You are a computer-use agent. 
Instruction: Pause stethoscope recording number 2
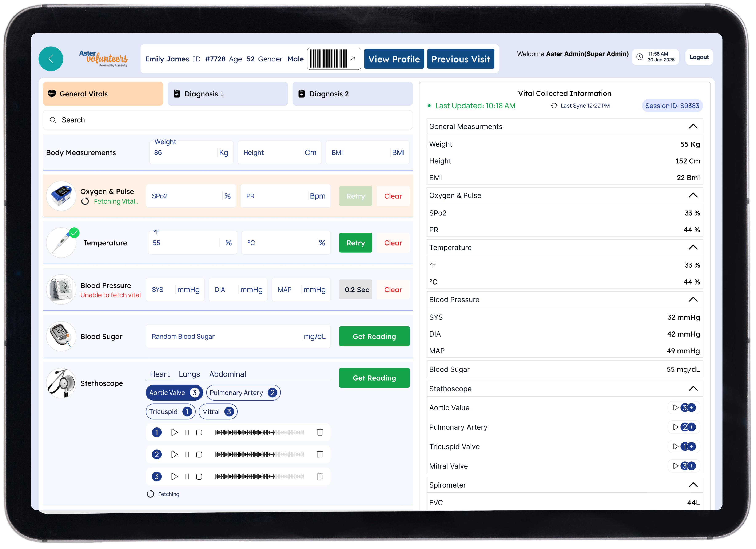pyautogui.click(x=187, y=454)
